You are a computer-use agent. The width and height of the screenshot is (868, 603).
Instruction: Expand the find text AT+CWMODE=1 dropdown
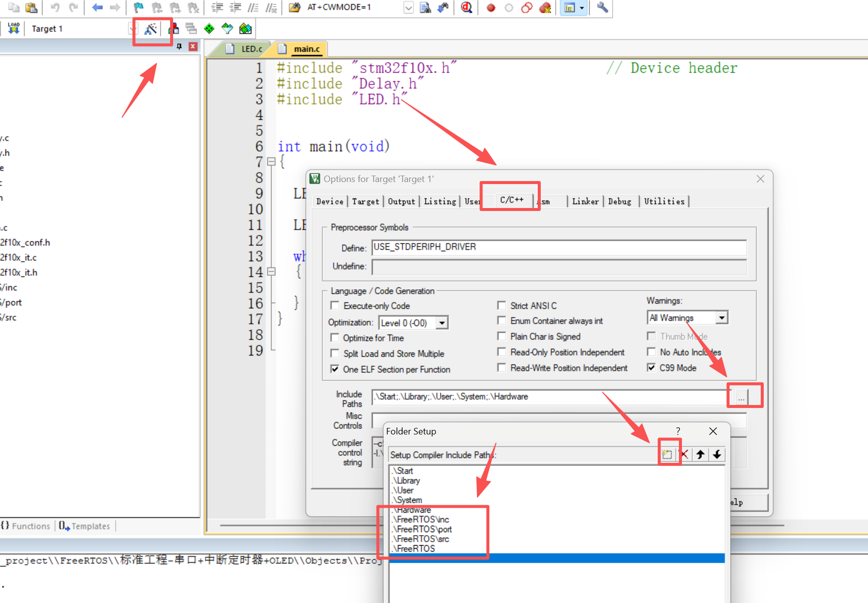(408, 7)
